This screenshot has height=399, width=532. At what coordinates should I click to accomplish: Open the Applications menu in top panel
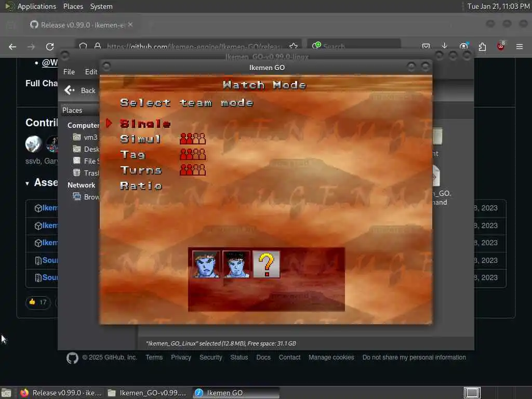pyautogui.click(x=37, y=6)
